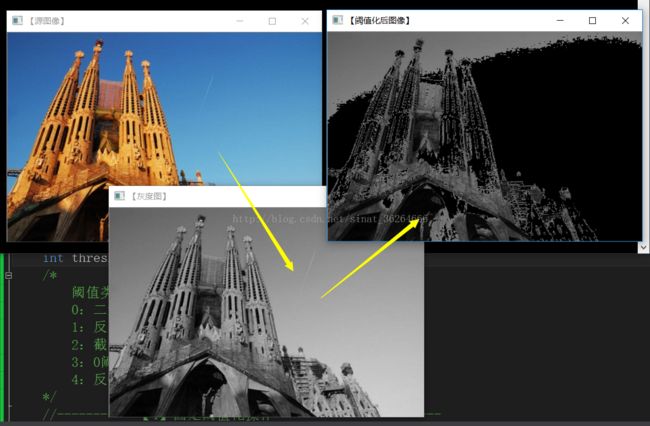Click the "*/" comment closer in code

(x=49, y=397)
